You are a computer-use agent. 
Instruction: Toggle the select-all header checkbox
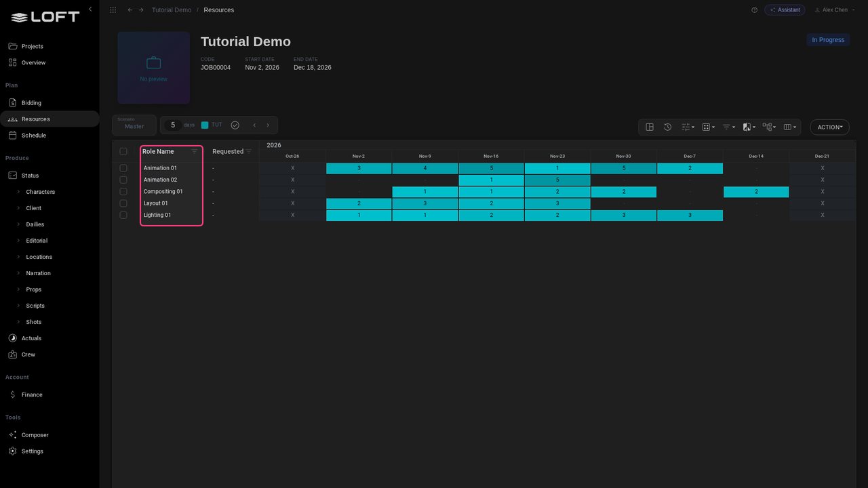pyautogui.click(x=123, y=152)
